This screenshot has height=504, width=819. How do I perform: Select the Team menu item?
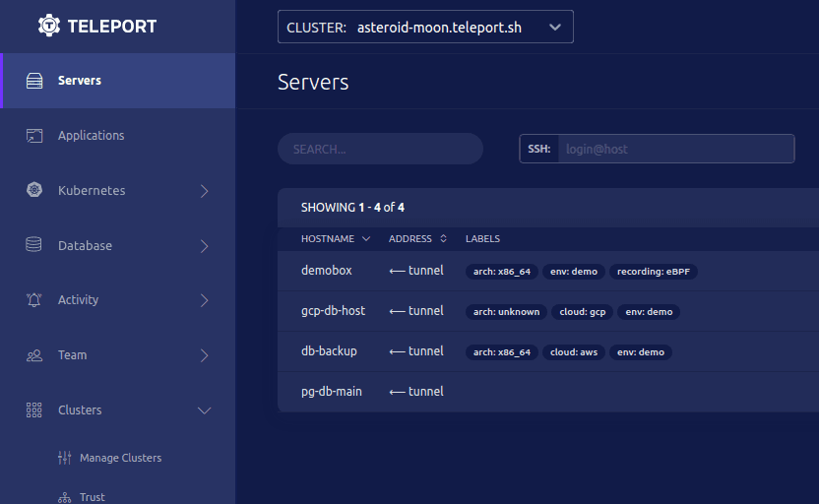coord(118,355)
